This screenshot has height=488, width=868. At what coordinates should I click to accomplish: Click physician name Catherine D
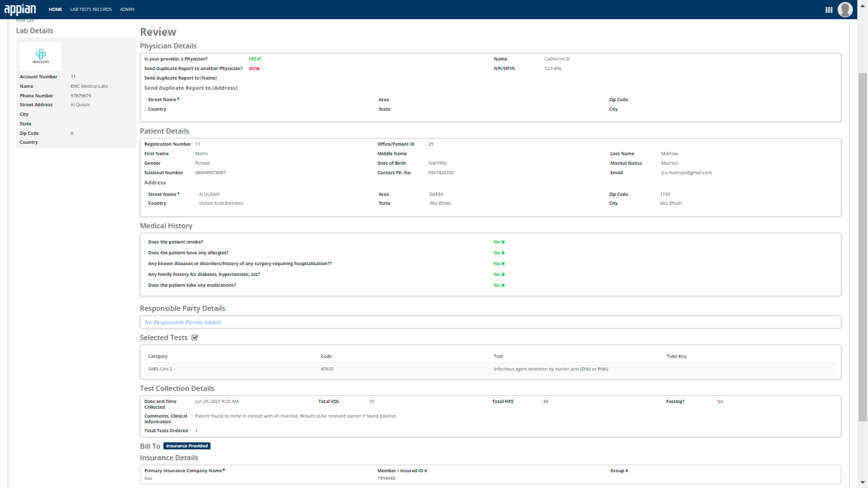point(557,59)
